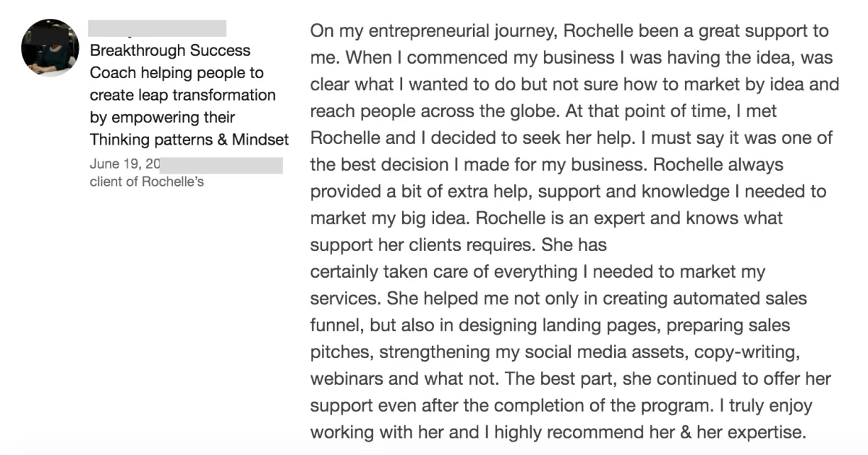The height and width of the screenshot is (455, 868).
Task: Click the "client of Rochelle's" relationship label
Action: pos(147,182)
